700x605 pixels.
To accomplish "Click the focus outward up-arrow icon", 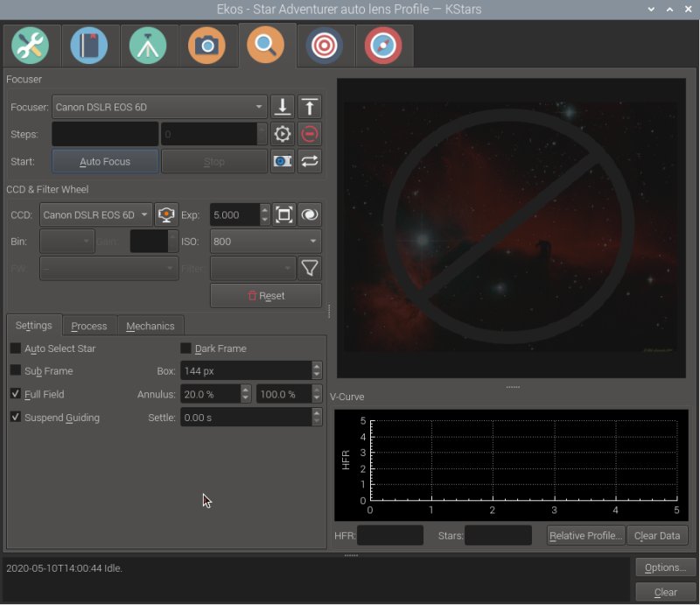I will [310, 107].
